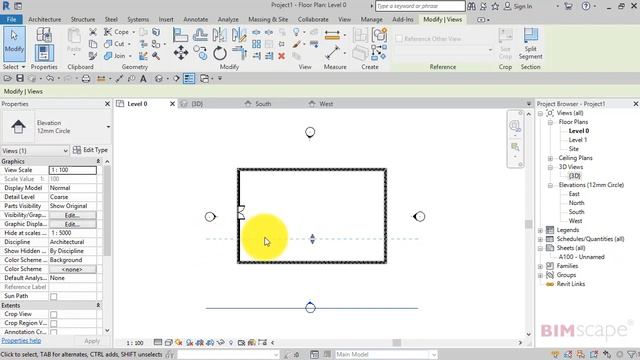Click the Create Group icon

(379, 35)
